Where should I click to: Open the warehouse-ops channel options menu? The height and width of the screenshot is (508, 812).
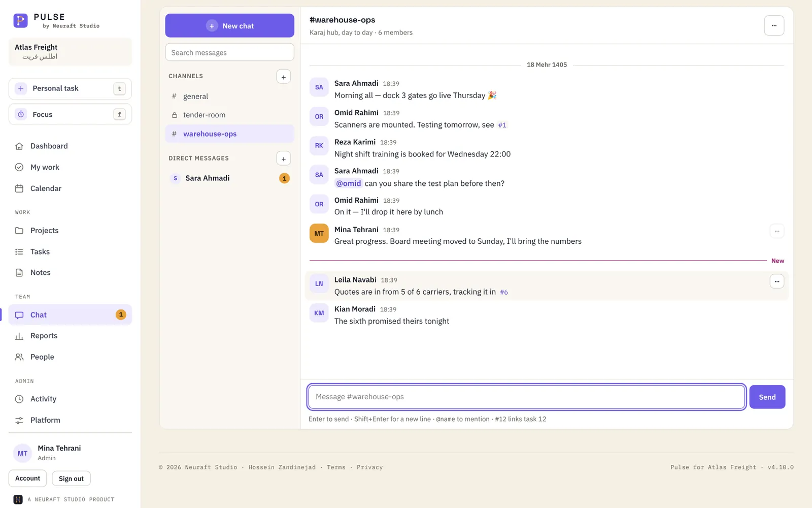click(774, 25)
